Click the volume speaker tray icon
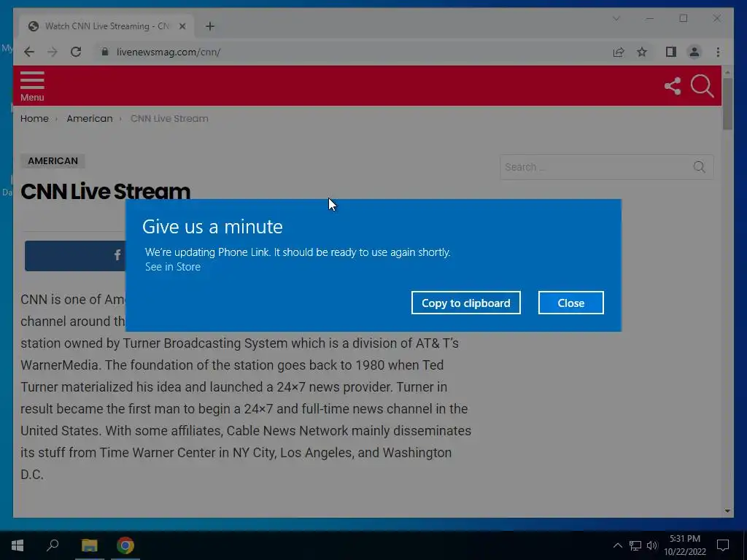Image resolution: width=747 pixels, height=560 pixels. 652,545
